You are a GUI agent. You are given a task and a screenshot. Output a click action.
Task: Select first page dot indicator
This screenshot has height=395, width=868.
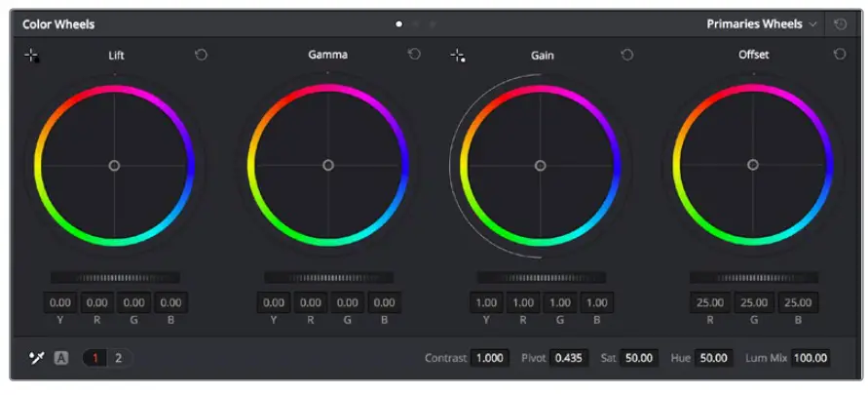pyautogui.click(x=398, y=24)
